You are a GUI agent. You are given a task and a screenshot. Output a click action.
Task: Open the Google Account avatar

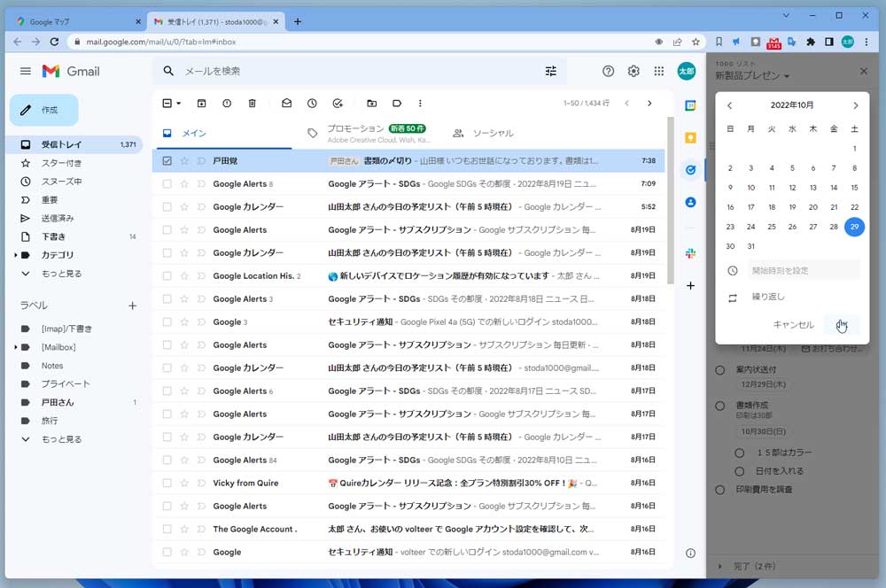(687, 71)
